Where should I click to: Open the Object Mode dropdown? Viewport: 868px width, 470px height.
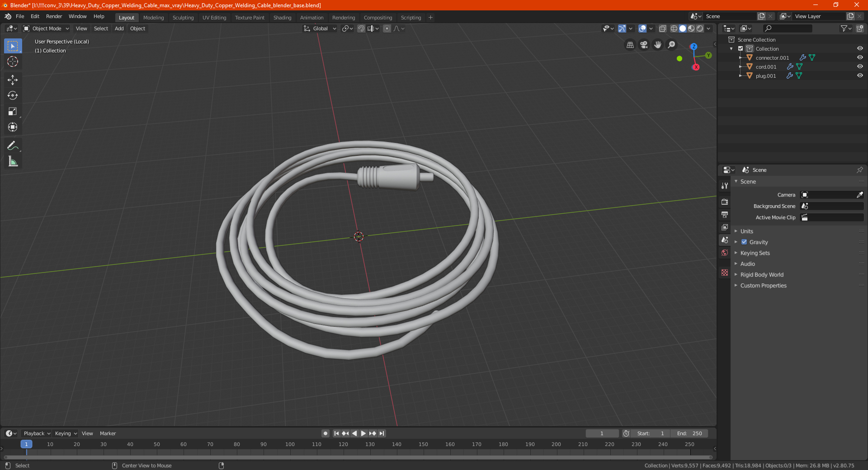pyautogui.click(x=46, y=28)
